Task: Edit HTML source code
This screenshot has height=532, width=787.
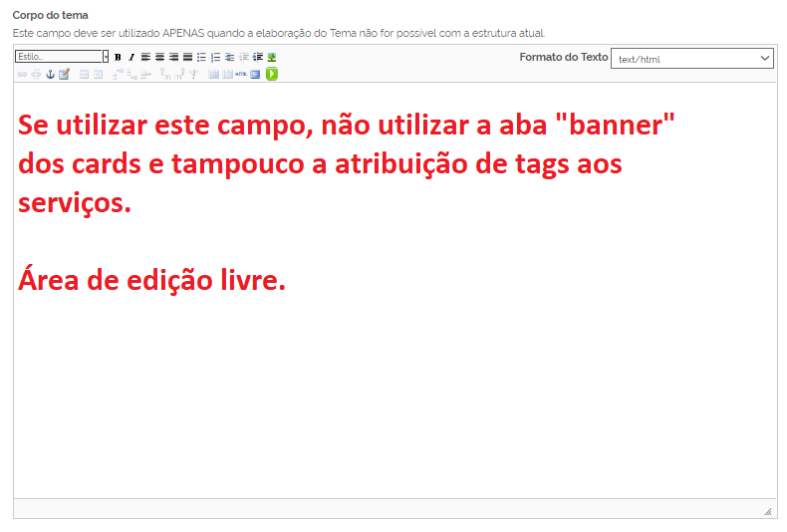Action: pyautogui.click(x=241, y=75)
